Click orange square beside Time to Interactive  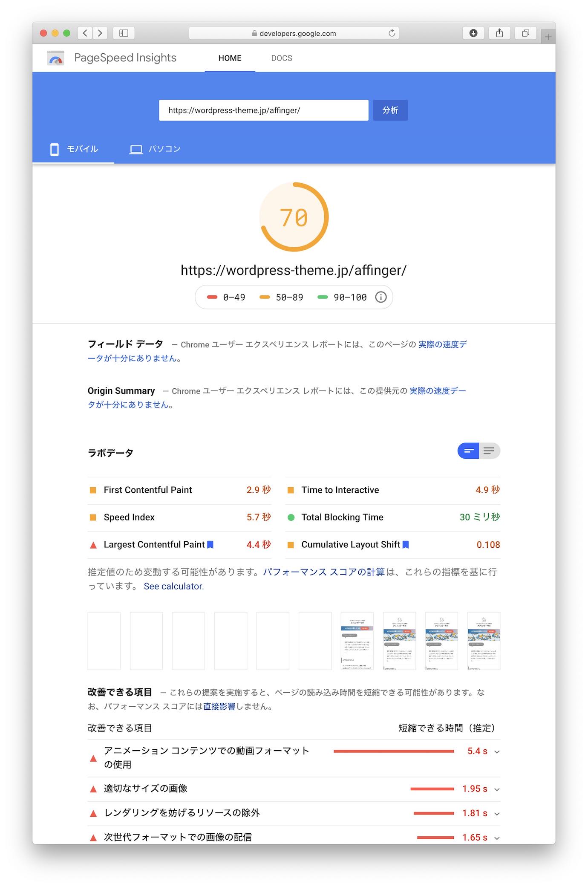291,490
